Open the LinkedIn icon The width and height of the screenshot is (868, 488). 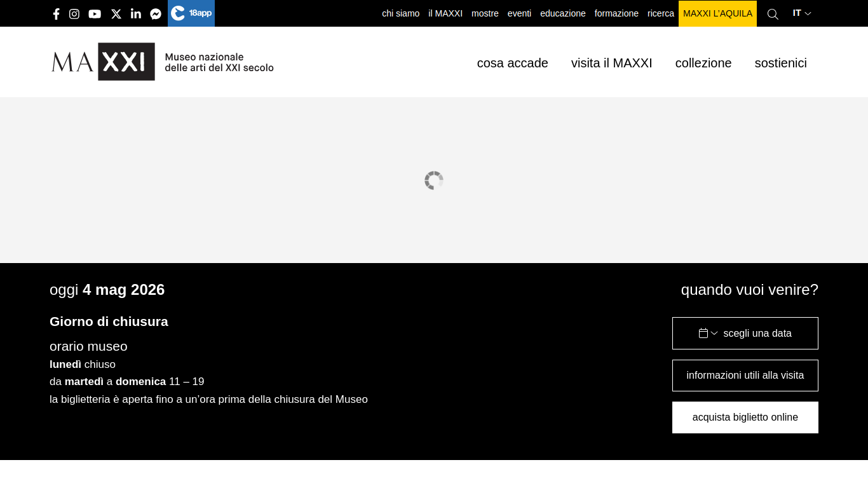pyautogui.click(x=136, y=14)
